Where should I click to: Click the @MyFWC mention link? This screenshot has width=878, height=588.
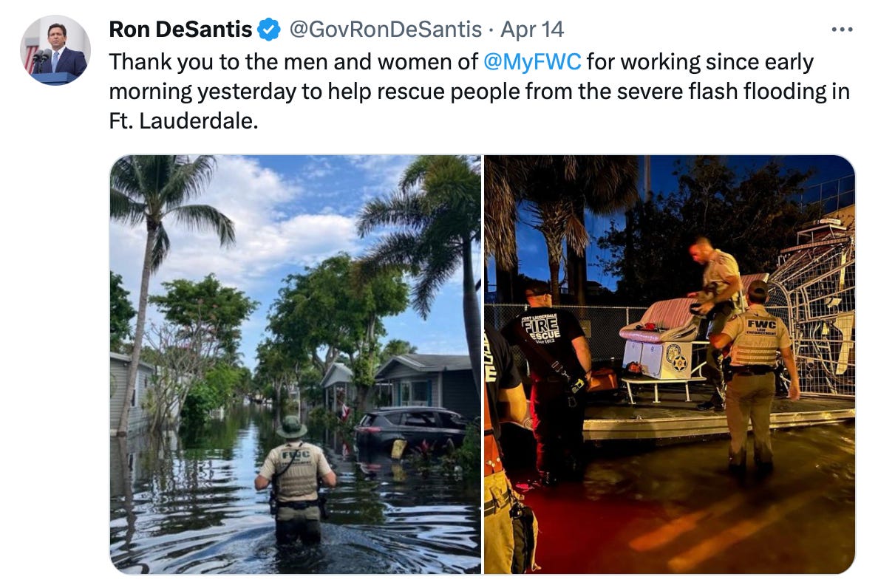[532, 61]
